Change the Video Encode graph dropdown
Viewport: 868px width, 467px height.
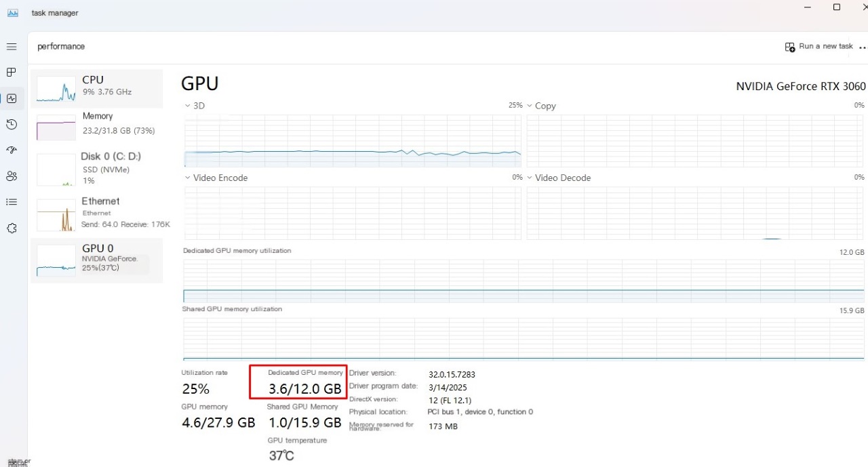[x=189, y=178]
